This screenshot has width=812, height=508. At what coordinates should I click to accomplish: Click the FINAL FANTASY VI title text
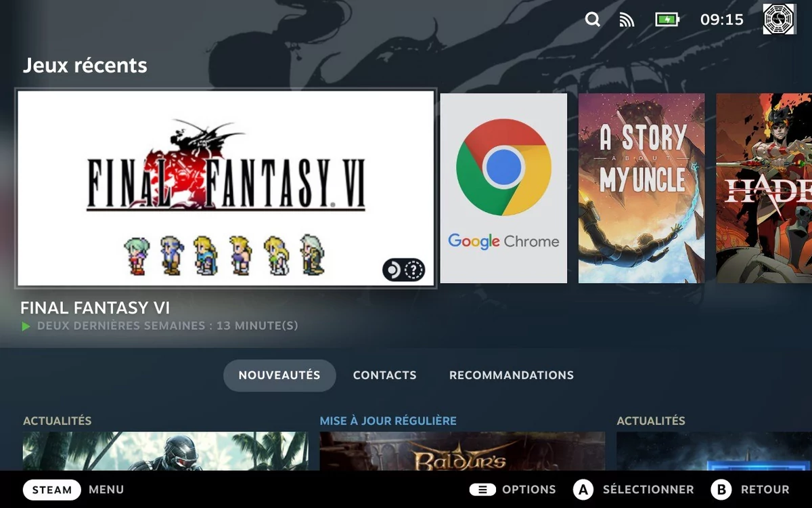[95, 308]
